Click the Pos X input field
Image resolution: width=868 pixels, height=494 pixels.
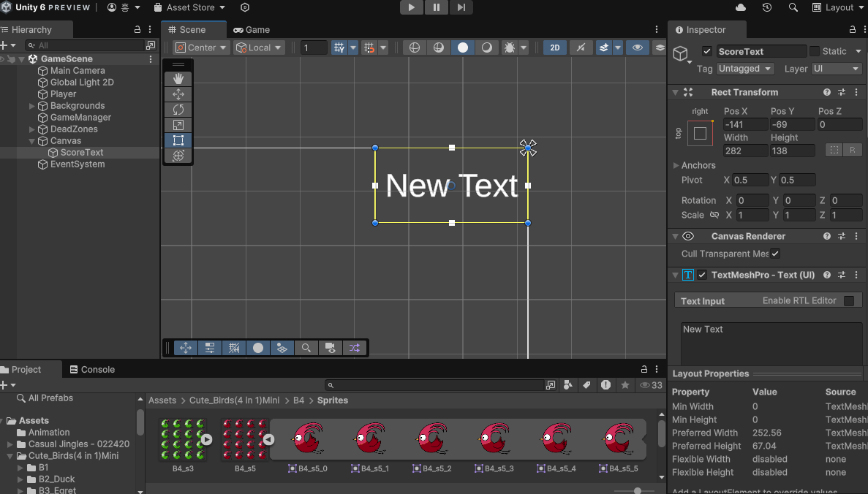(x=745, y=124)
